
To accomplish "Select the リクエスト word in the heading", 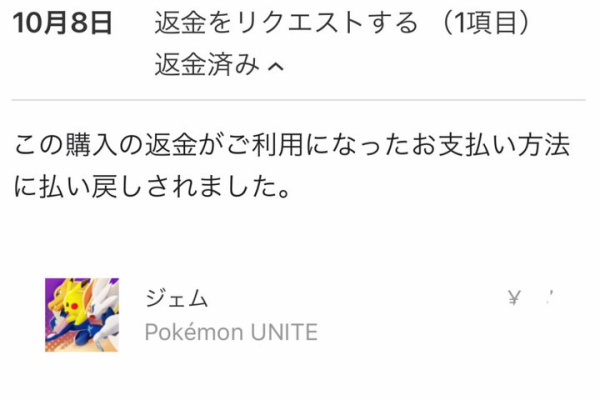I will coord(300,23).
